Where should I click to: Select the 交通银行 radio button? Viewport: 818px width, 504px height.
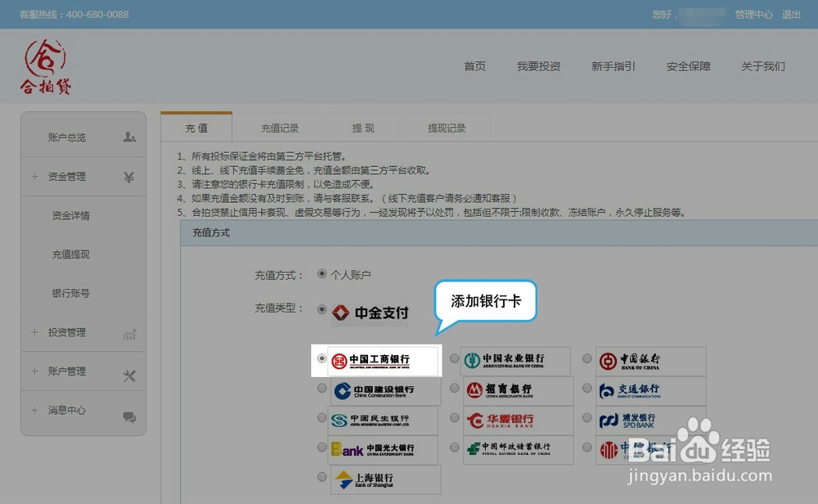coord(587,388)
